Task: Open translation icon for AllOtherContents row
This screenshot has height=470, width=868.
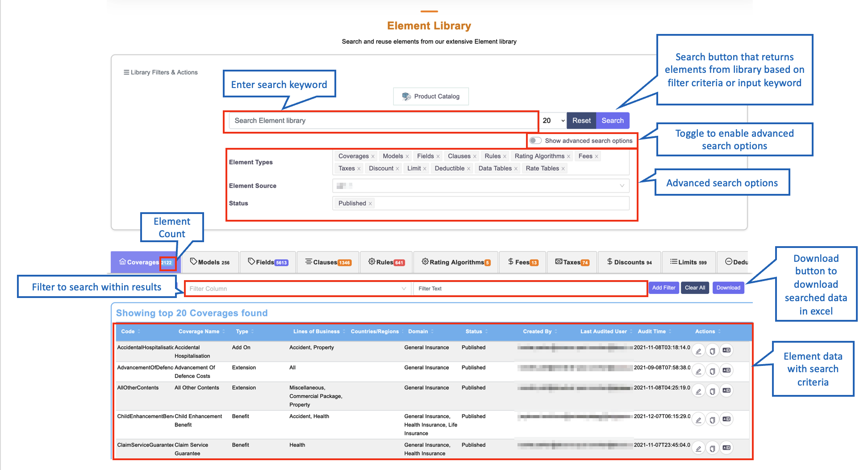Action: pyautogui.click(x=726, y=390)
